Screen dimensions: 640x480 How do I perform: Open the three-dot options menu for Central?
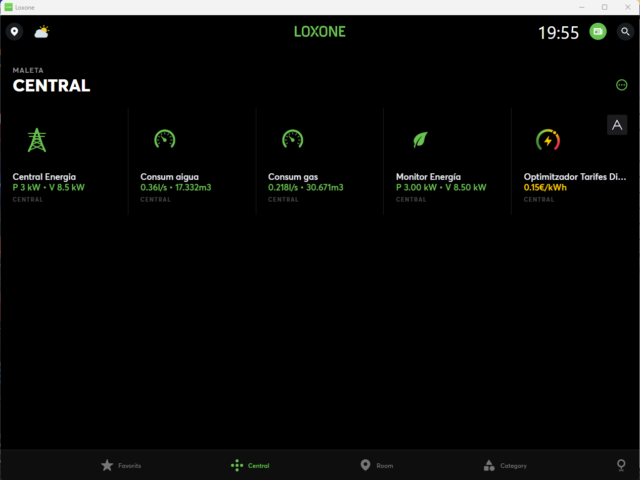(x=621, y=85)
